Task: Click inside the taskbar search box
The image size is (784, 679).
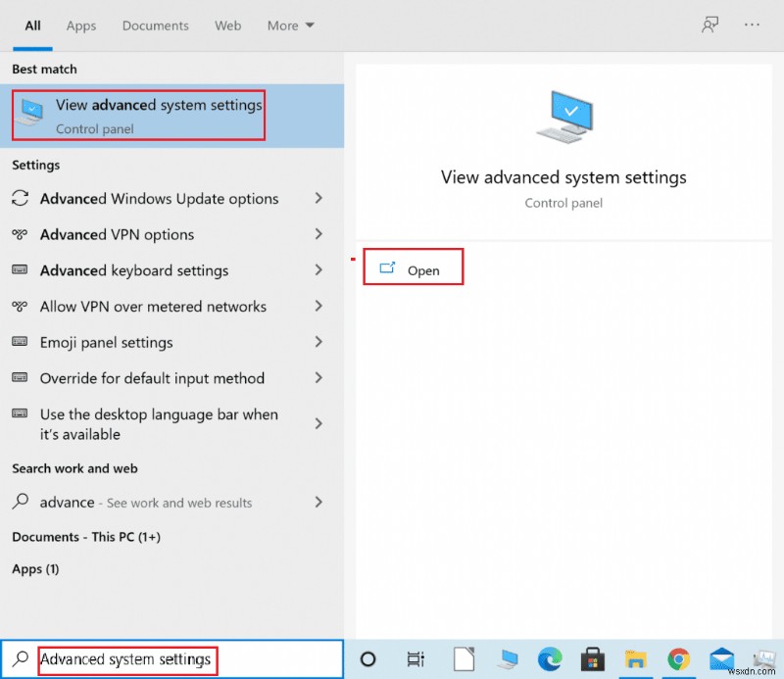Action: coord(127,658)
